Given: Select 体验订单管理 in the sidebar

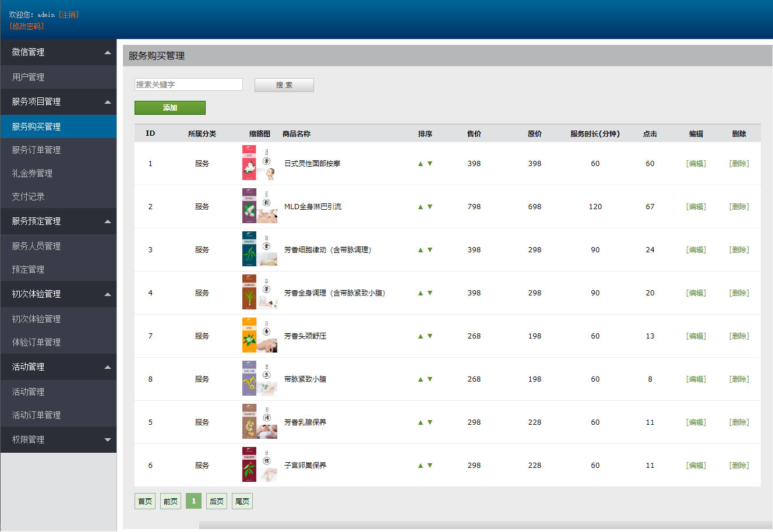Looking at the screenshot, I should tap(36, 342).
